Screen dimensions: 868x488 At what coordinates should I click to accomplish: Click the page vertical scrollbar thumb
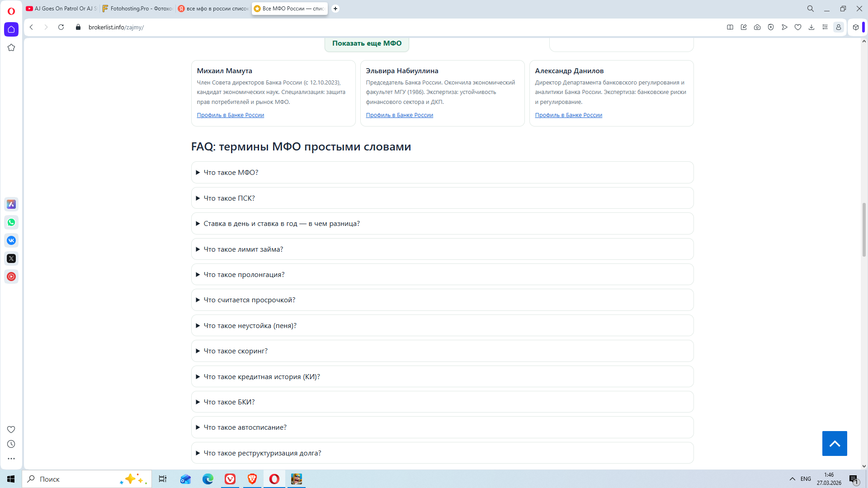[864, 230]
